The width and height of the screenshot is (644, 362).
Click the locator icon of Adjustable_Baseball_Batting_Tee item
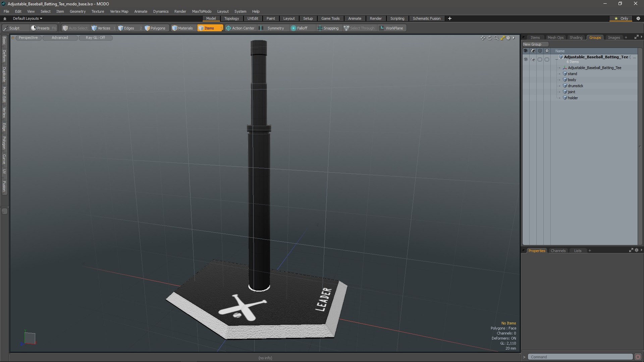[565, 68]
